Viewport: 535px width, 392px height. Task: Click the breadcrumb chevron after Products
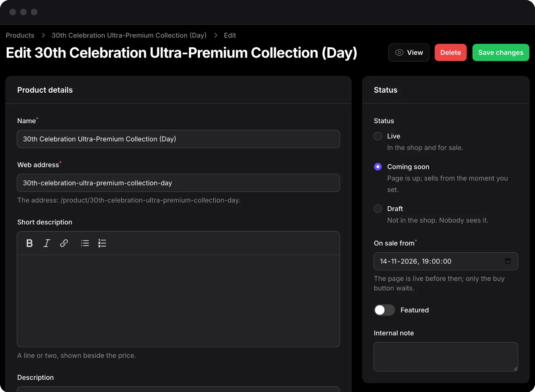pos(43,35)
